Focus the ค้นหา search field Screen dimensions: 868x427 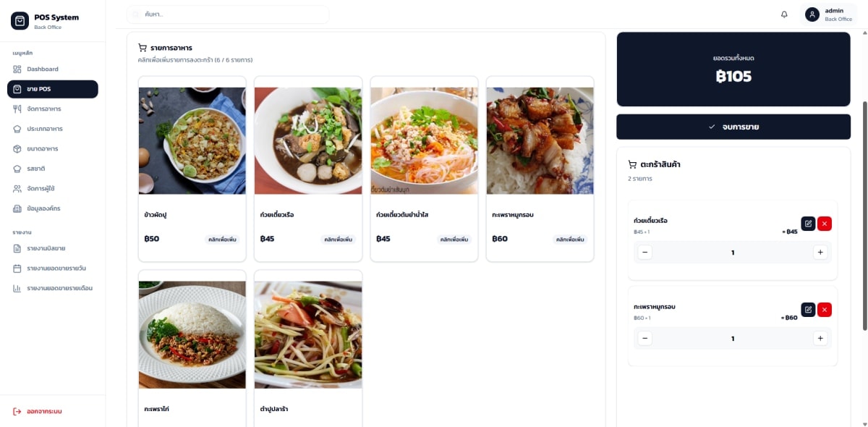tap(228, 14)
